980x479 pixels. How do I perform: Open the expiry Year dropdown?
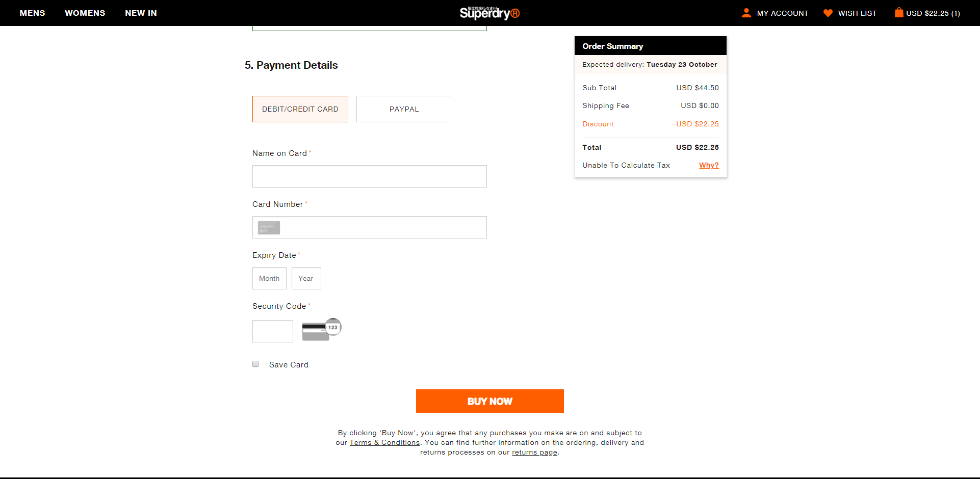(x=306, y=278)
